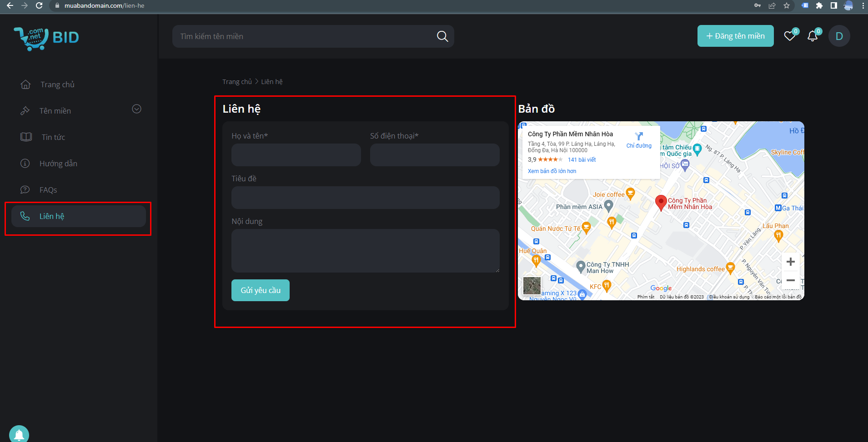This screenshot has width=868, height=442.
Task: Zoom in on the map
Action: [x=790, y=262]
